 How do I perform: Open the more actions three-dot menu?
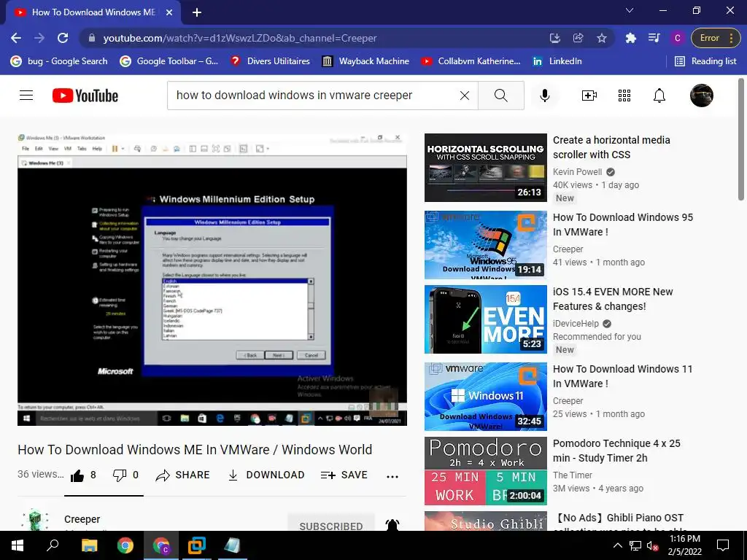click(392, 476)
